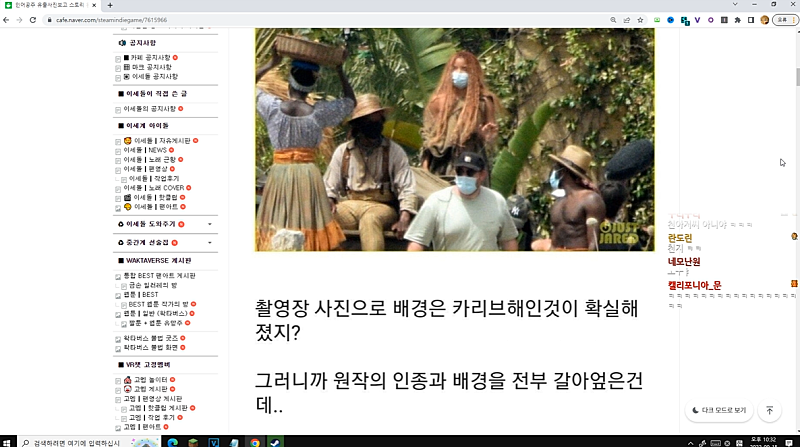Open the purple ring extension icon
Screen dimensions: 800x447
[710, 20]
